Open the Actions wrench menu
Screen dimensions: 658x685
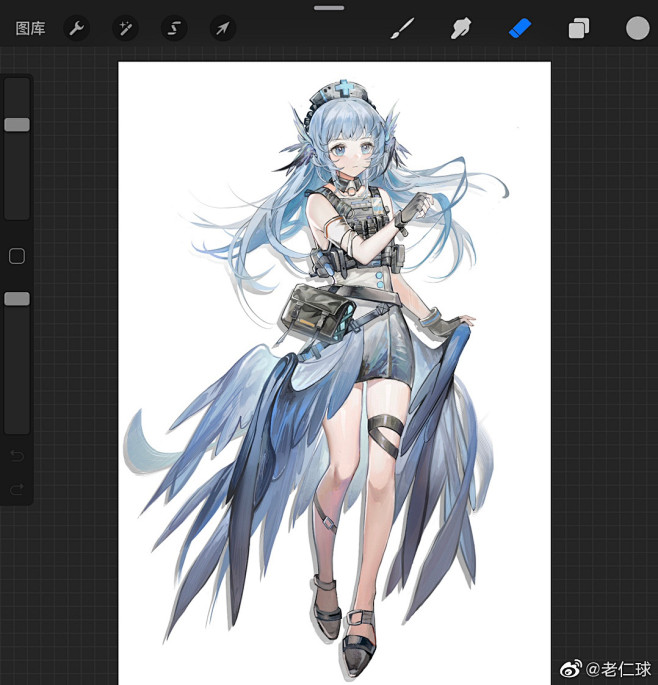point(77,28)
